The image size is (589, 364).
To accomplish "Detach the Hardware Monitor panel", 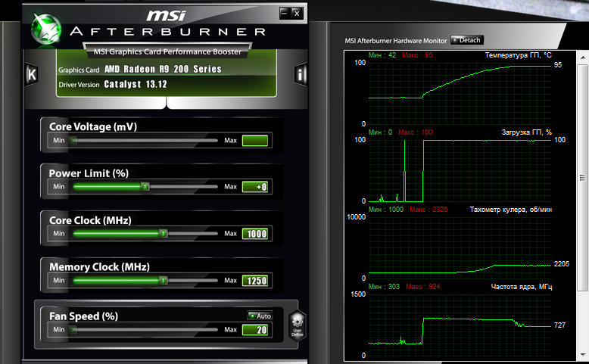I will point(467,40).
